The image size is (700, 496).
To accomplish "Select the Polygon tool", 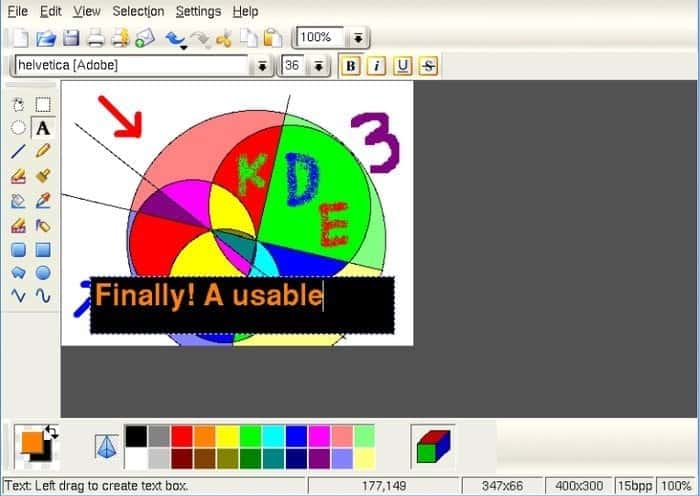I will pyautogui.click(x=18, y=272).
